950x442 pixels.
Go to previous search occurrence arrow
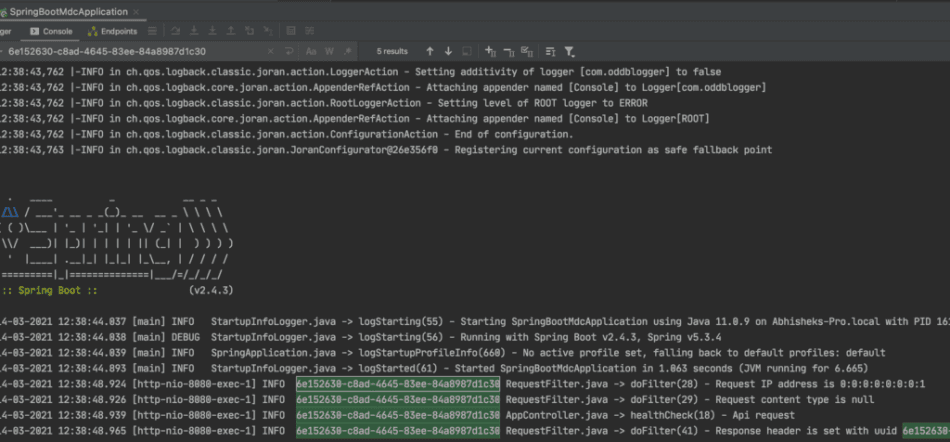(x=430, y=51)
